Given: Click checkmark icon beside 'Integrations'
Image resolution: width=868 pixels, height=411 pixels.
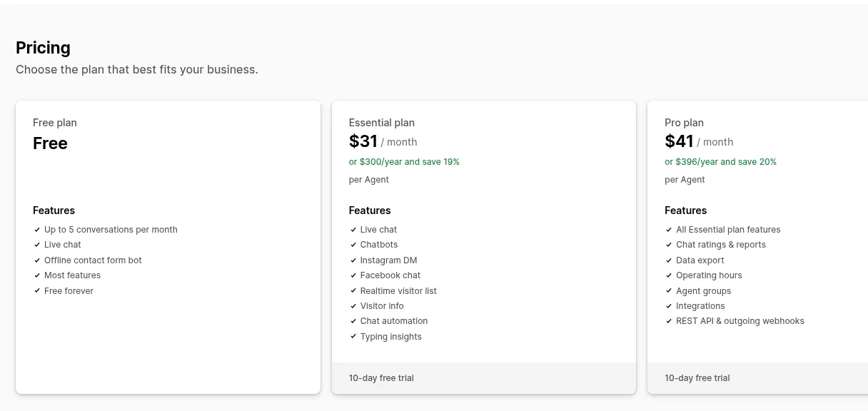Looking at the screenshot, I should (x=669, y=306).
